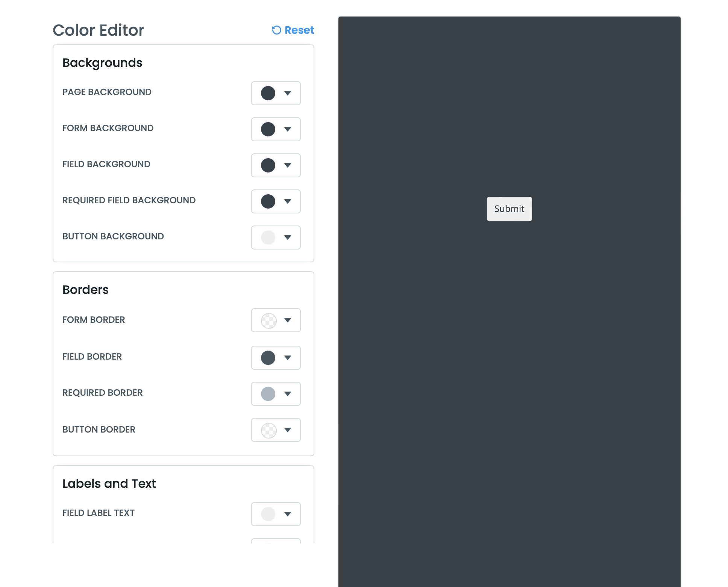Open the Button Background color picker
The width and height of the screenshot is (728, 587).
[x=267, y=238]
